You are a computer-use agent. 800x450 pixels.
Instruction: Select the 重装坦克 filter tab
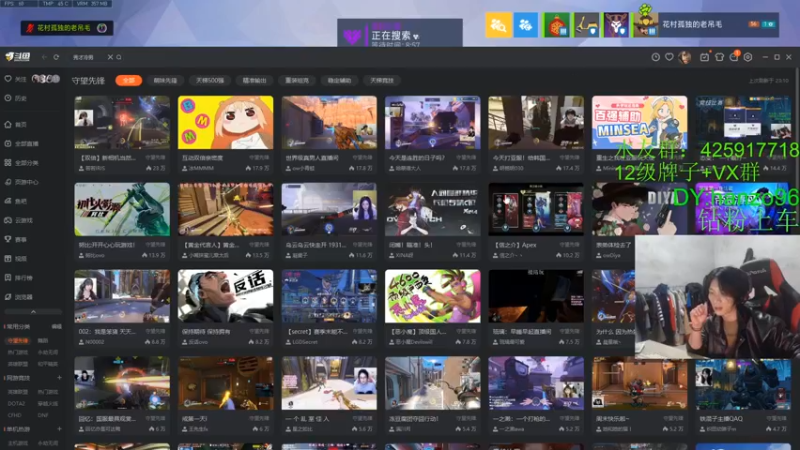coord(297,81)
